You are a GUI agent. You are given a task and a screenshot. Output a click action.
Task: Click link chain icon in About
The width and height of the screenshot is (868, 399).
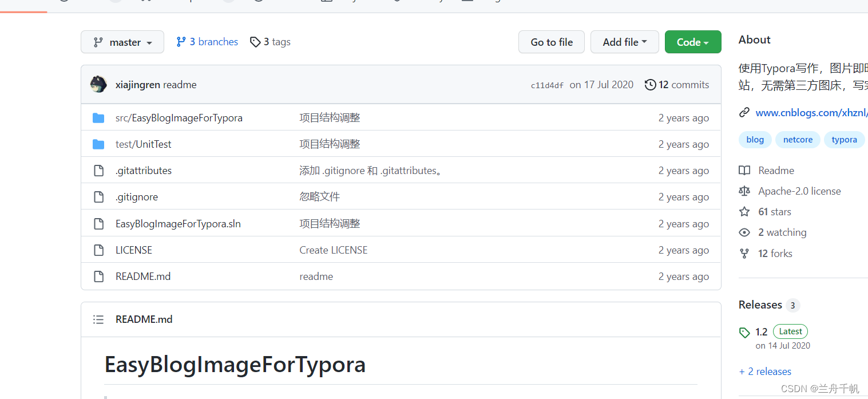744,113
